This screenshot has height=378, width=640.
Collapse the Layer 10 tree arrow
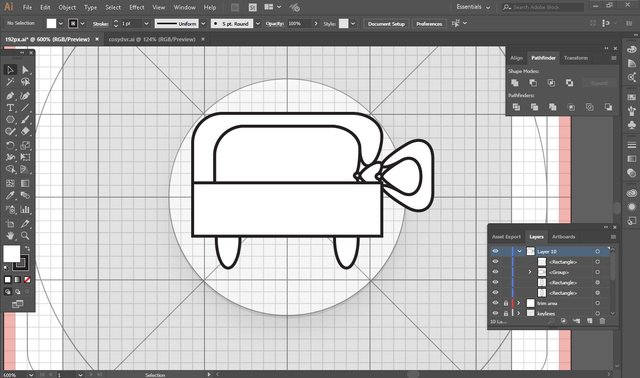(520, 251)
